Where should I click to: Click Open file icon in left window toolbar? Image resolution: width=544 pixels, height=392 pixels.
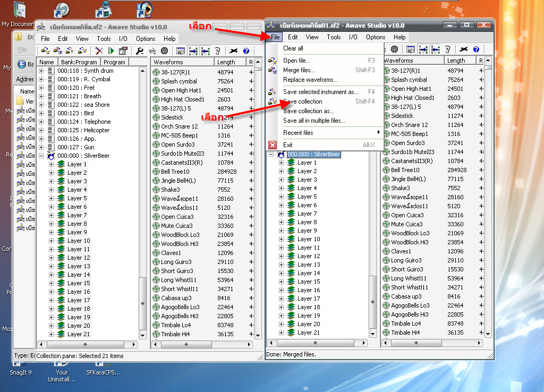(46, 50)
